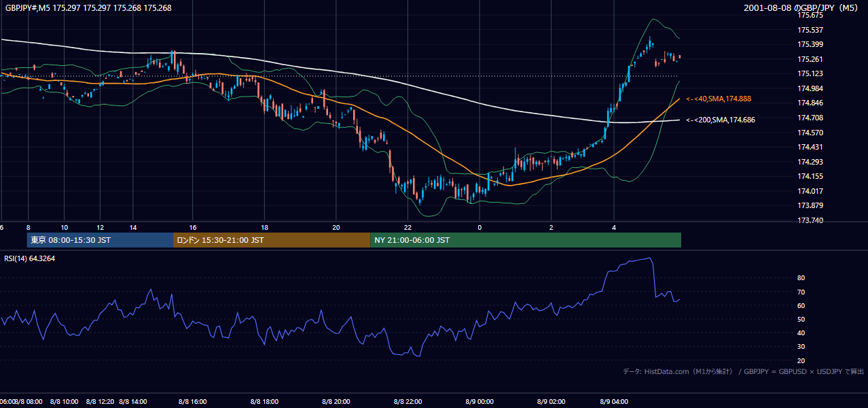This screenshot has width=868, height=408.
Task: Select RSI scale value 30
Action: [801, 347]
